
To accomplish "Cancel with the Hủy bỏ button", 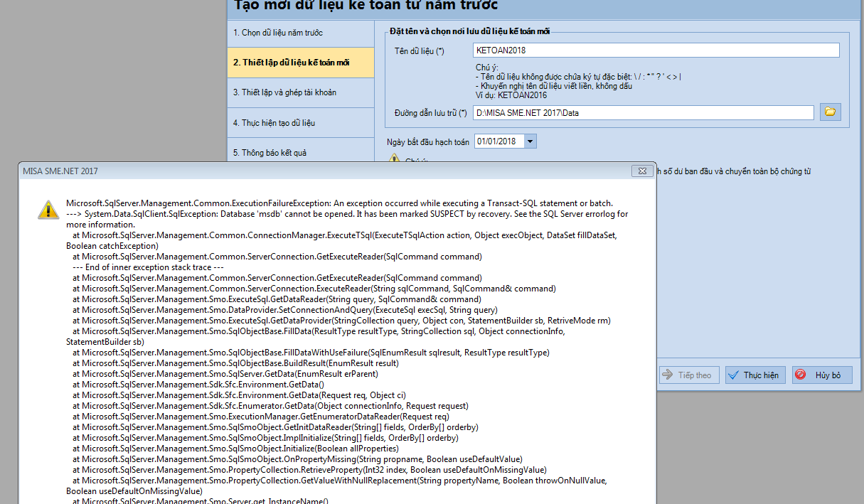I will [822, 375].
